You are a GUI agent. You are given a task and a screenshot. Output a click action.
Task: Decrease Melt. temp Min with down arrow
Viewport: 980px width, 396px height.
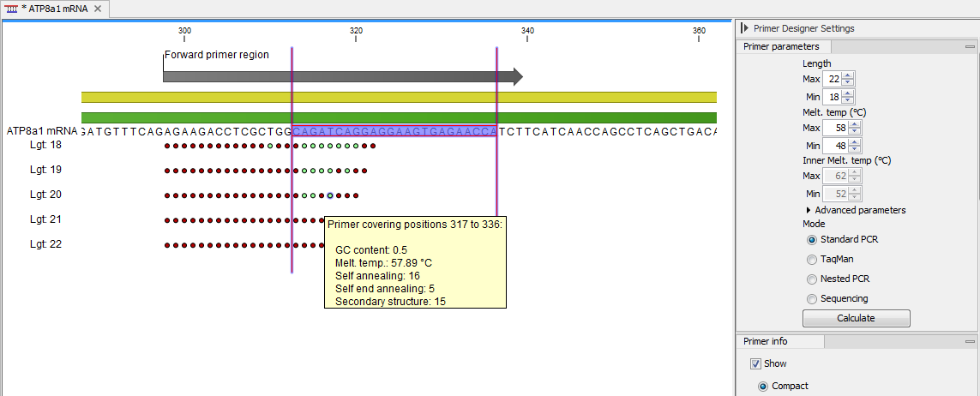point(854,152)
